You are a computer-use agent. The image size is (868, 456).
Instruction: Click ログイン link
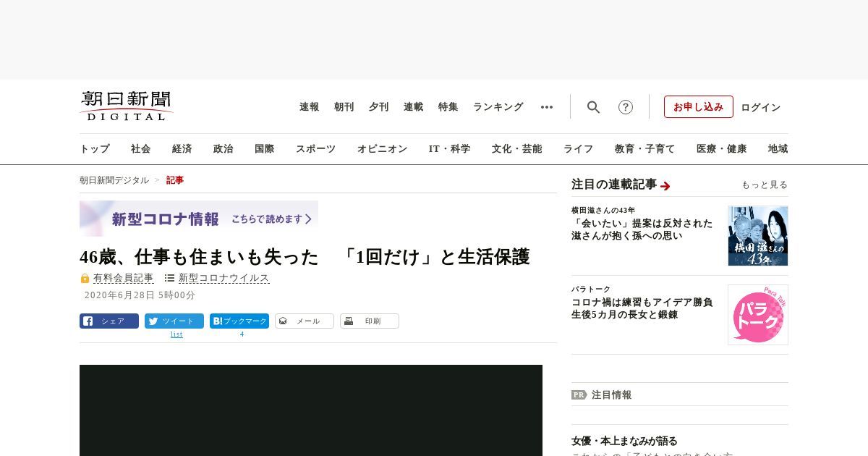point(761,107)
